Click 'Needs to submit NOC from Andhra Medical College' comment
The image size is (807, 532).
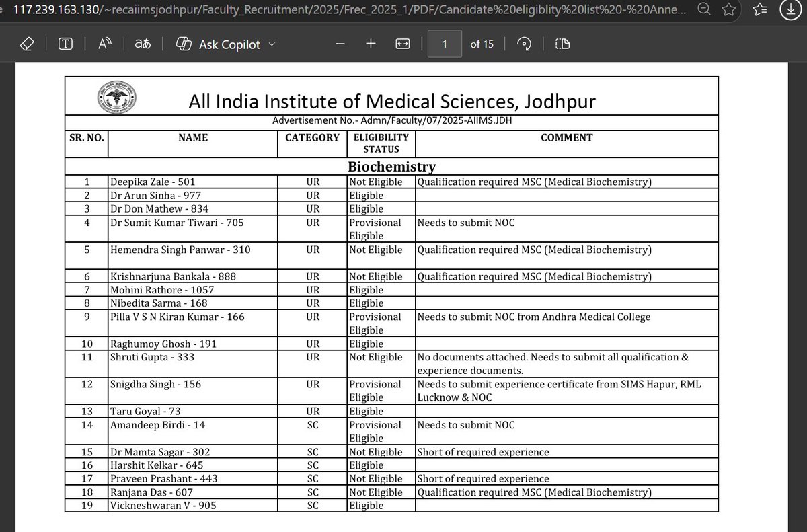pos(534,317)
